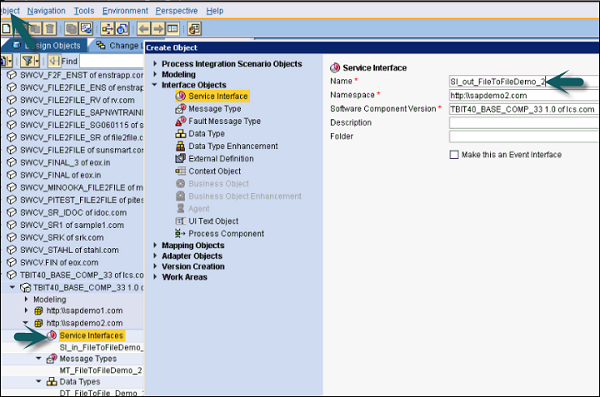Collapse the http://sapdemo2.com namespace node
600x397 pixels.
point(26,323)
